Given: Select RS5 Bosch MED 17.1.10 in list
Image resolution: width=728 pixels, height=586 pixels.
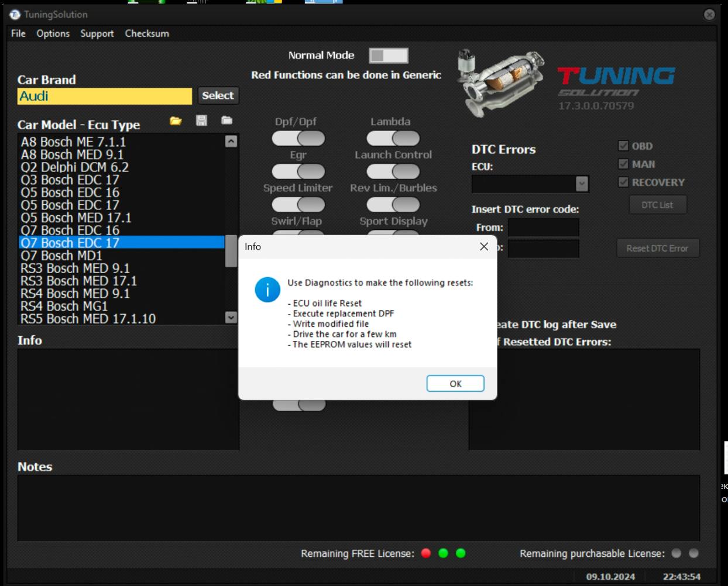Looking at the screenshot, I should pos(121,319).
